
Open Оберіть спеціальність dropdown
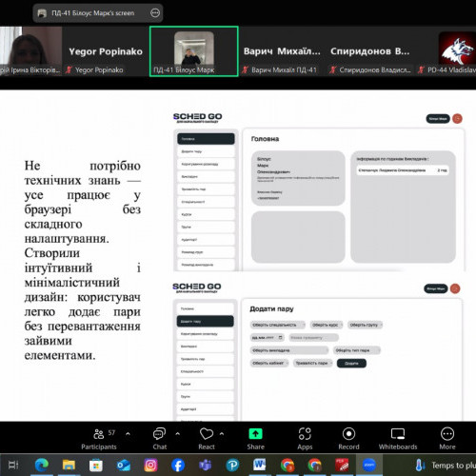coord(277,325)
